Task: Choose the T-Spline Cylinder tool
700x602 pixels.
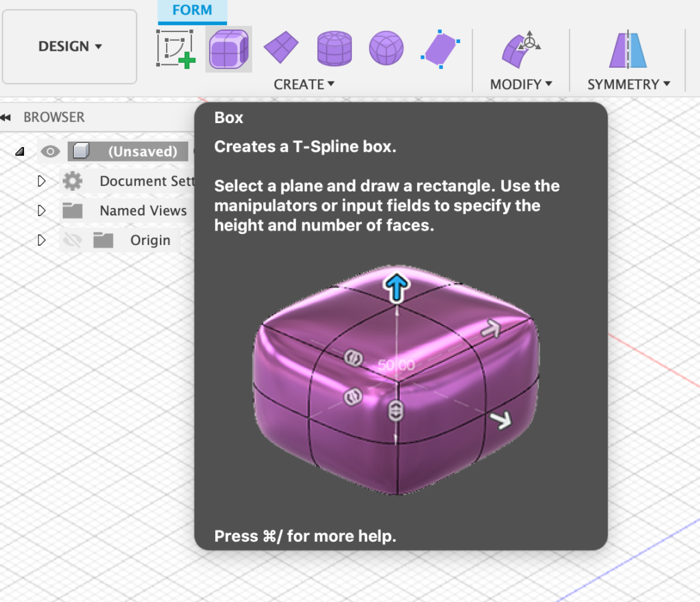Action: tap(334, 49)
